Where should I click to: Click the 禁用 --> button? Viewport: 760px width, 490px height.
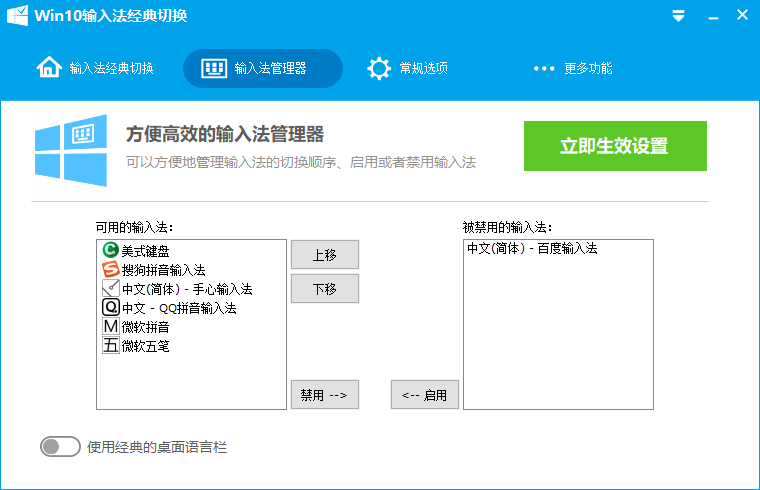324,395
